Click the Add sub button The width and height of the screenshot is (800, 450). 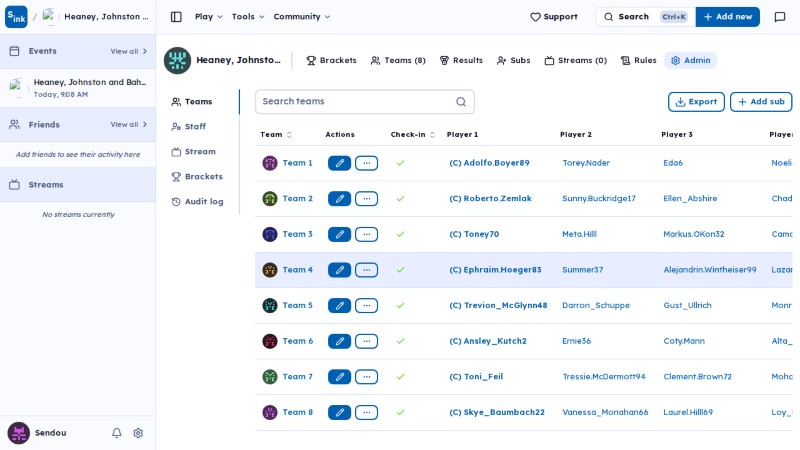(761, 102)
